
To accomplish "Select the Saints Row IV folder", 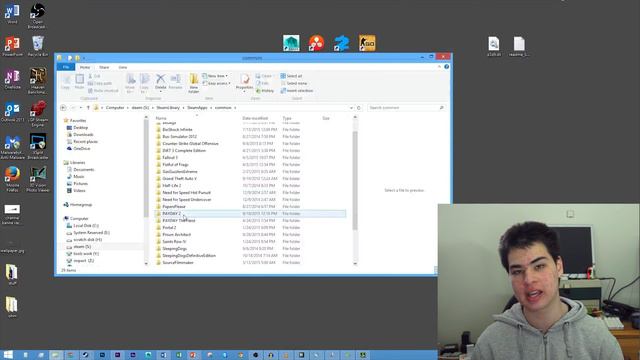I will 174,242.
